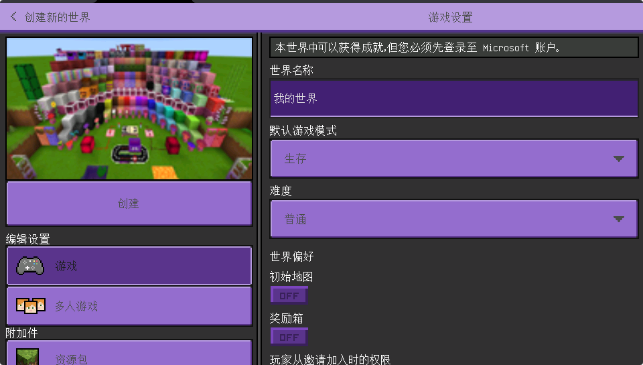Open the 生存 game mode dropdown

click(x=454, y=159)
